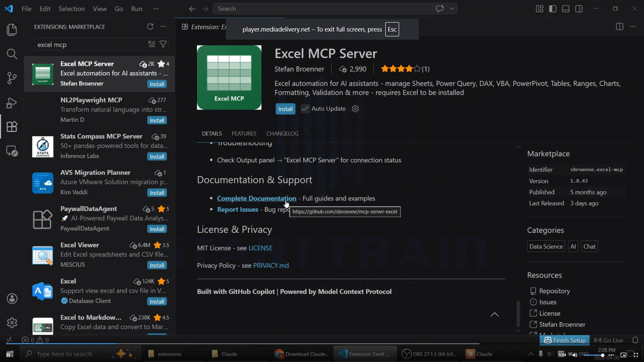Select the Data Science category tag
This screenshot has height=362, width=644.
546,247
